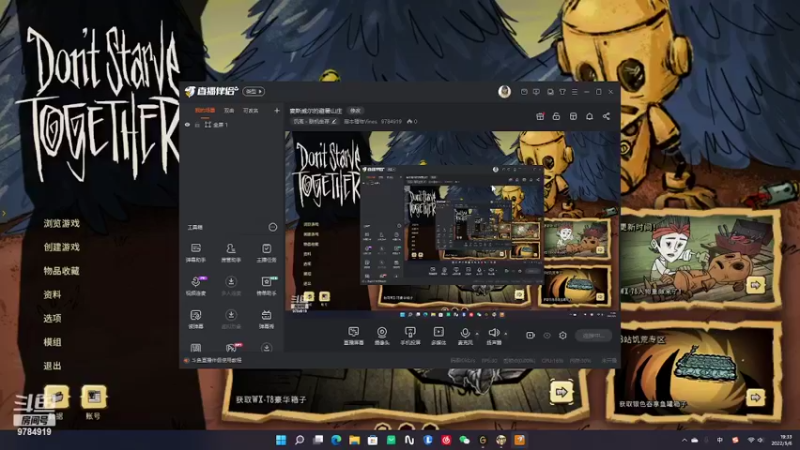Share the live room via share icon

point(606,116)
